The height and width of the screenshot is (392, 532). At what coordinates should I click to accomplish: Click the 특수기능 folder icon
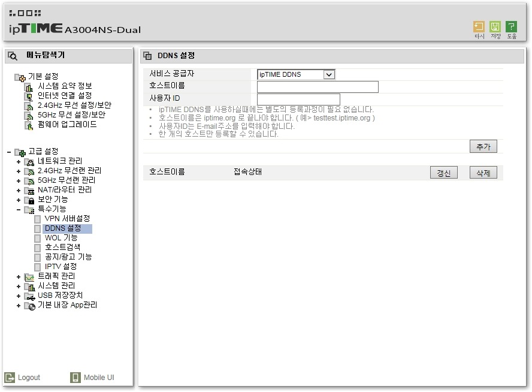[29, 210]
